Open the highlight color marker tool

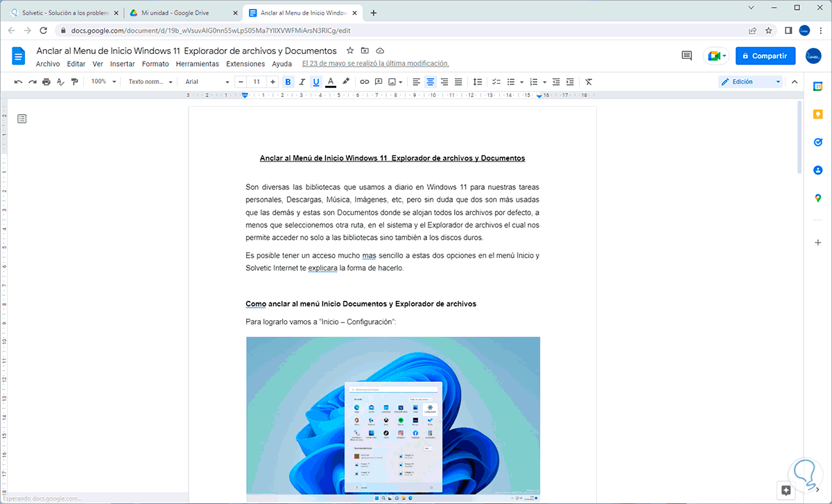click(346, 82)
